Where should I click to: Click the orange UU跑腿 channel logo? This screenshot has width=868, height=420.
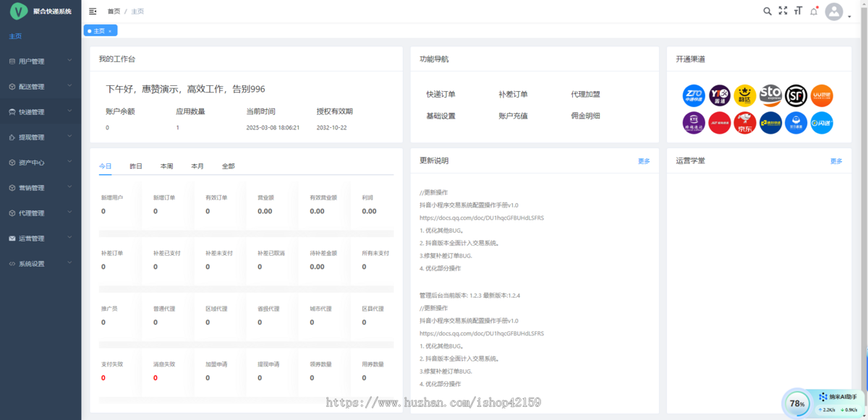click(822, 95)
